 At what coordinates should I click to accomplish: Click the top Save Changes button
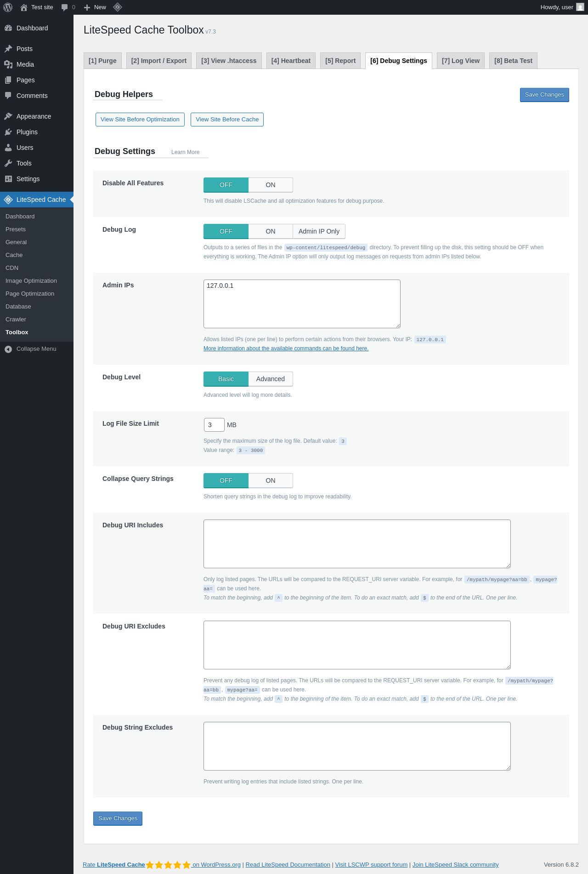[544, 95]
